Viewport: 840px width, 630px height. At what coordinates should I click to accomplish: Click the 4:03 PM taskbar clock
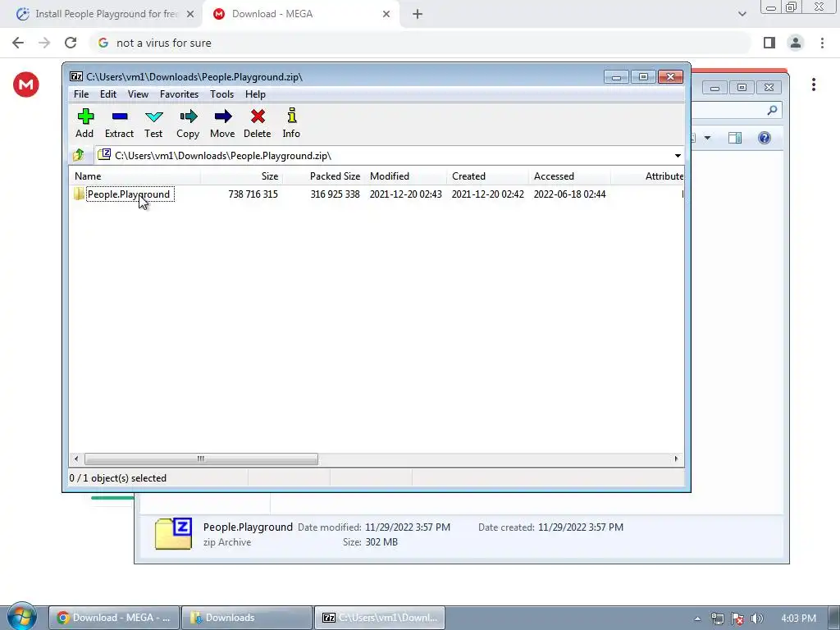pyautogui.click(x=798, y=619)
